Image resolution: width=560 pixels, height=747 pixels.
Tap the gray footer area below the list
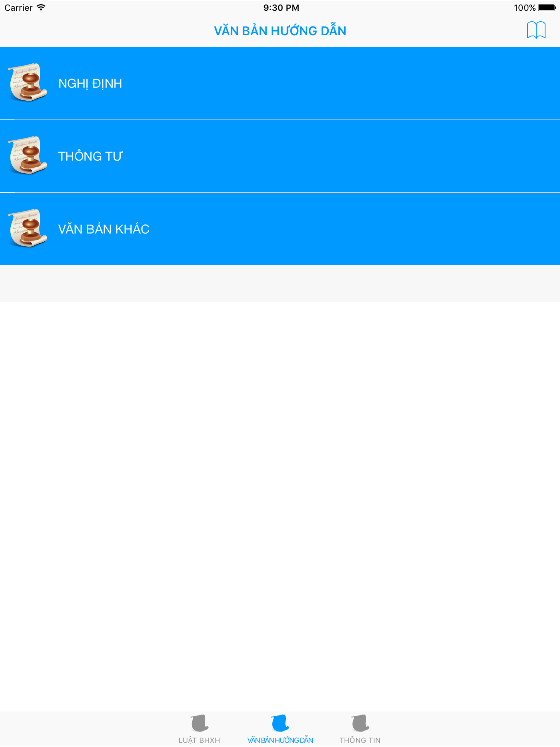click(x=280, y=284)
